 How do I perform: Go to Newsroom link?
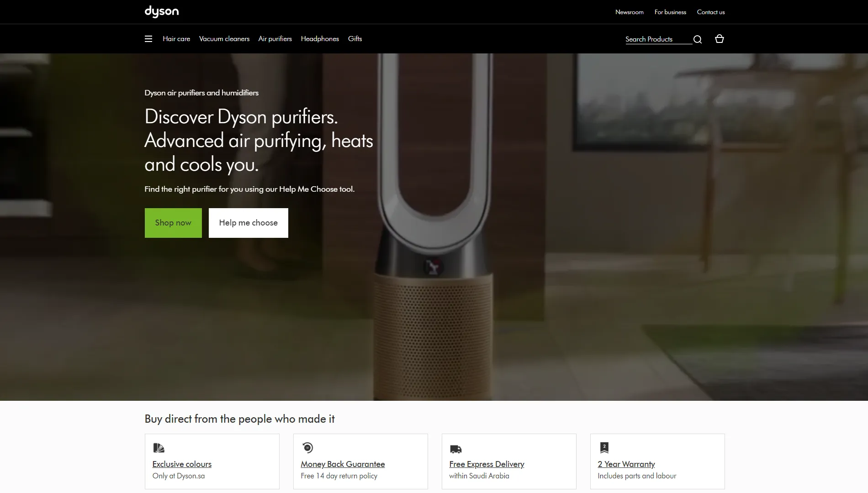point(630,12)
